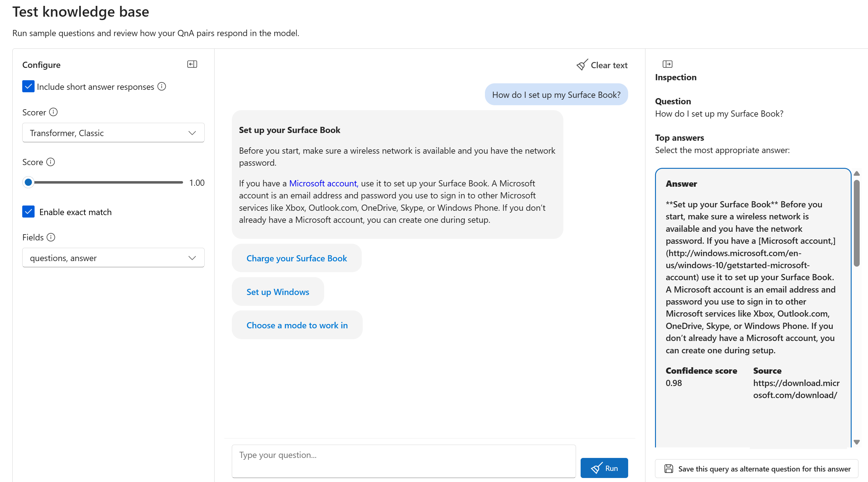Click the Score slider handle
868x482 pixels.
click(x=28, y=182)
